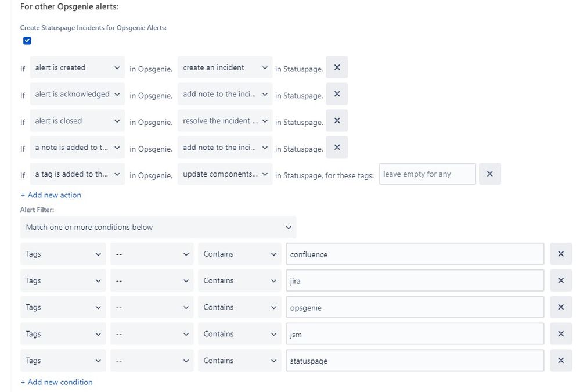Open the 'a note is added to t...' trigger dropdown
The height and width of the screenshot is (392, 580).
77,148
